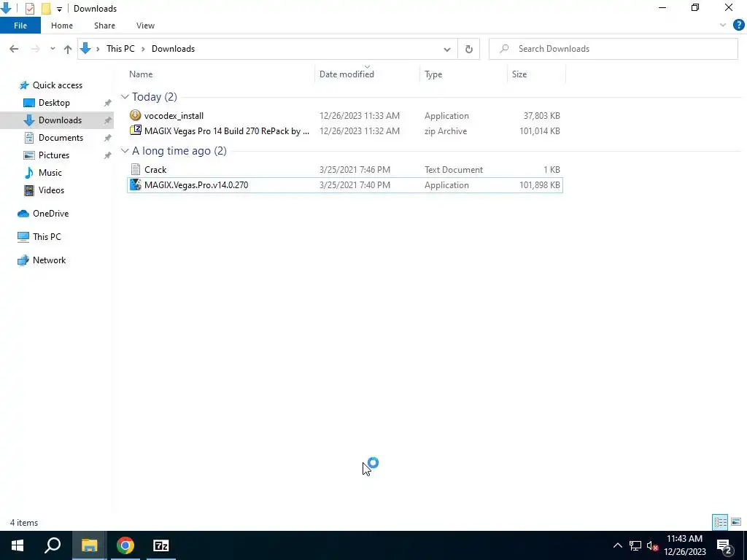
Task: Show hidden system tray icons
Action: click(617, 545)
